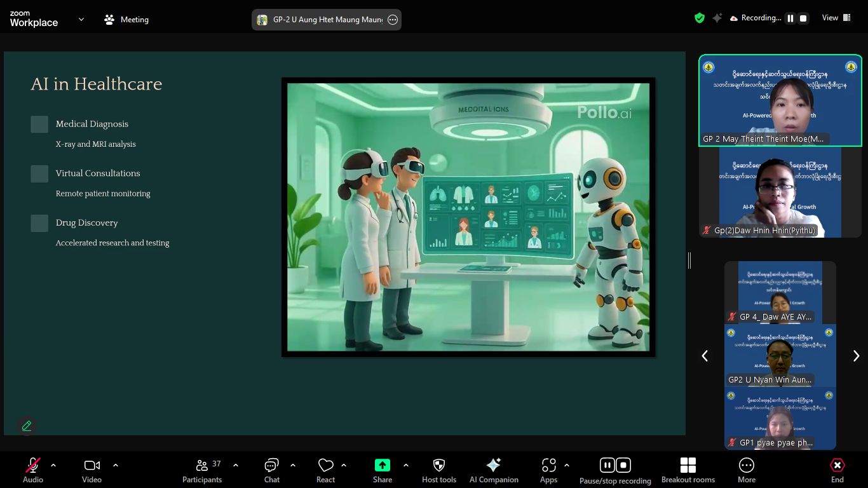Image resolution: width=868 pixels, height=488 pixels.
Task: Turn on camera using Video button
Action: tap(92, 470)
